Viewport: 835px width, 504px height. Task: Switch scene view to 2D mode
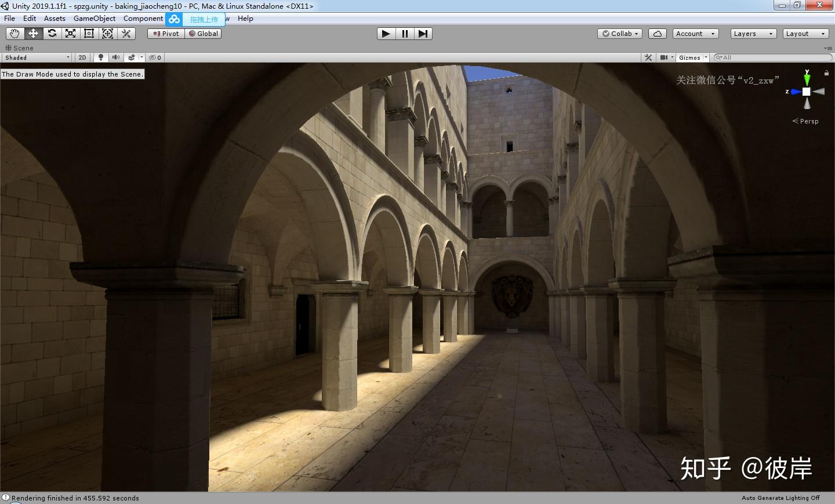point(82,57)
